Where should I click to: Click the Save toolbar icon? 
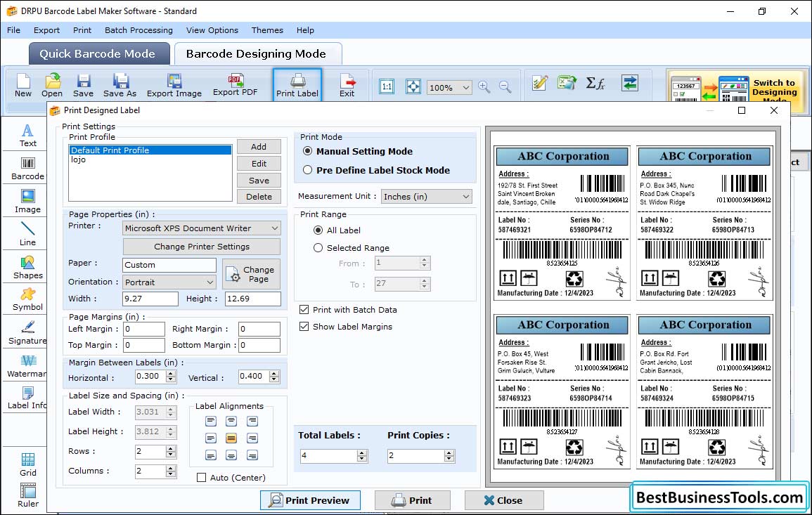coord(83,86)
